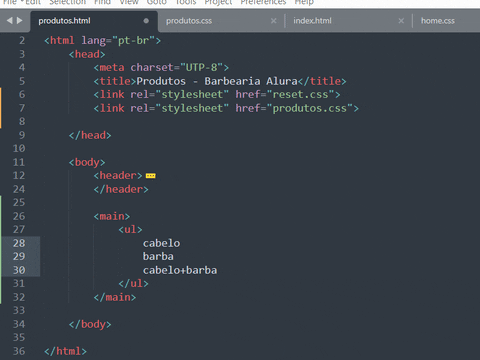This screenshot has width=480, height=360.
Task: Open the Project menu
Action: tap(218, 3)
